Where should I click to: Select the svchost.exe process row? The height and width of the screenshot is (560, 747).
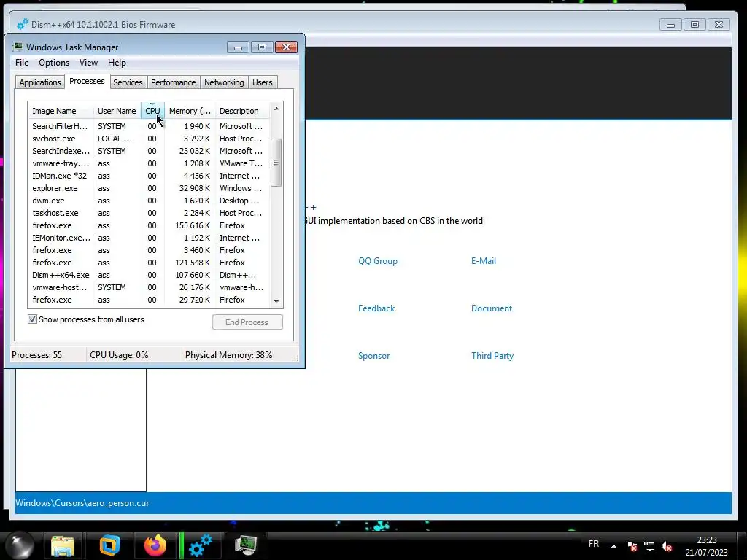click(x=149, y=139)
